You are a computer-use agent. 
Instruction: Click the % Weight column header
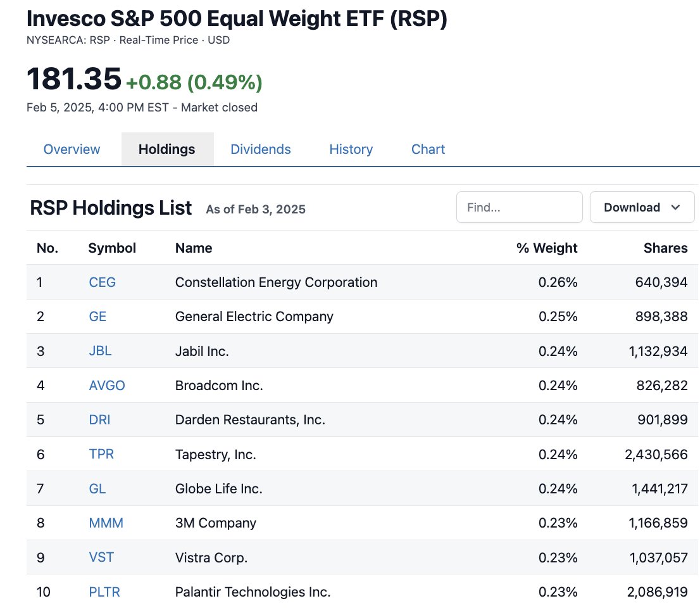(x=547, y=248)
